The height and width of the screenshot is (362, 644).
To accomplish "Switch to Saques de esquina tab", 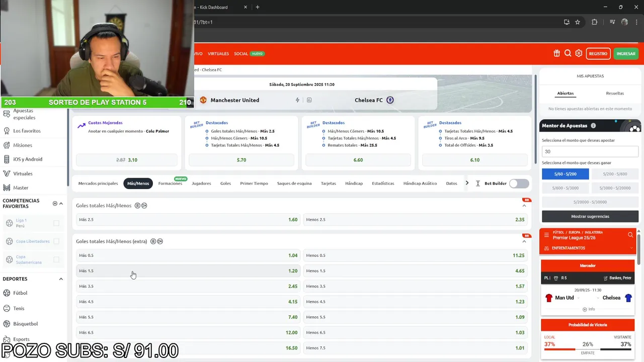I will [294, 184].
